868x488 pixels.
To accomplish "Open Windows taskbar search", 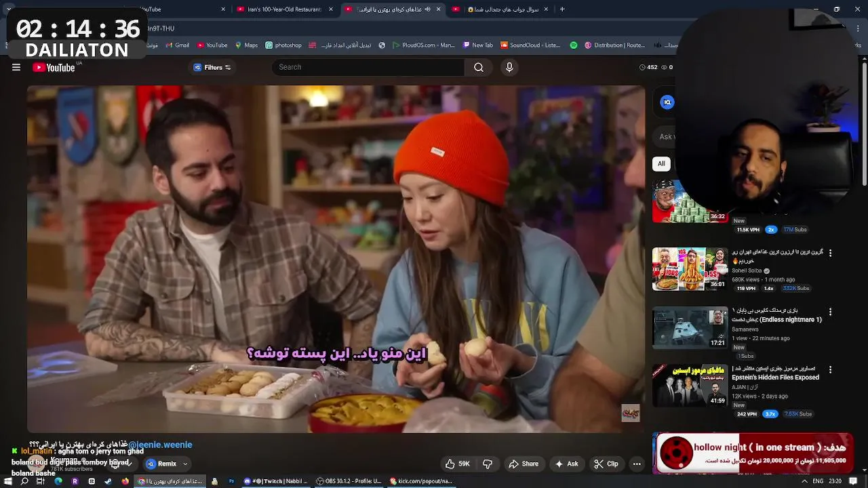I will 24,481.
